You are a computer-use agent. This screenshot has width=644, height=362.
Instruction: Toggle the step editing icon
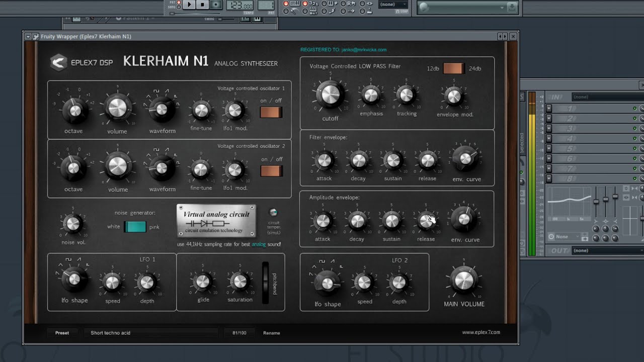pyautogui.click(x=333, y=11)
